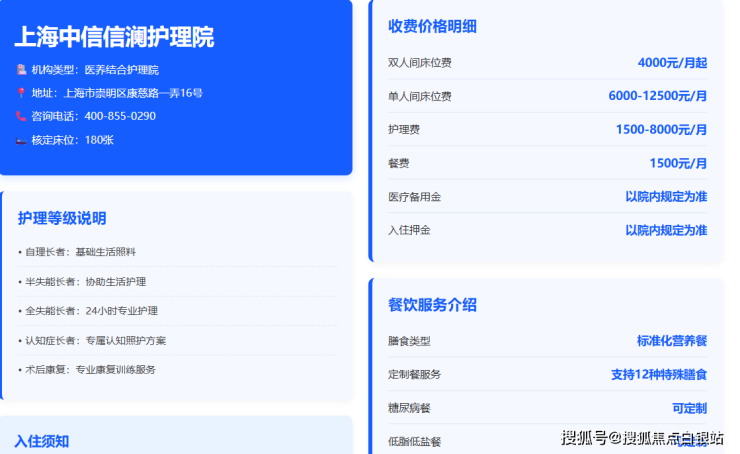Click the price 1500元/月
Viewport: 740px width, 454px height.
pos(678,163)
